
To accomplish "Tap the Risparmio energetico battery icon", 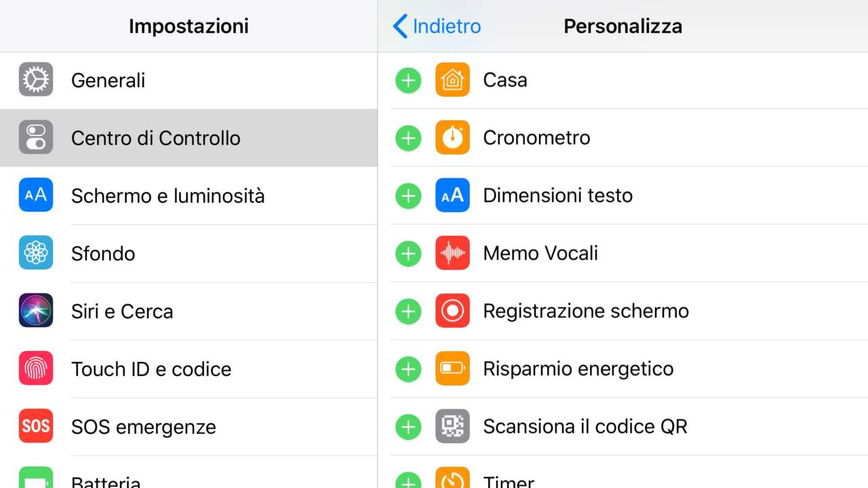I will (x=452, y=369).
